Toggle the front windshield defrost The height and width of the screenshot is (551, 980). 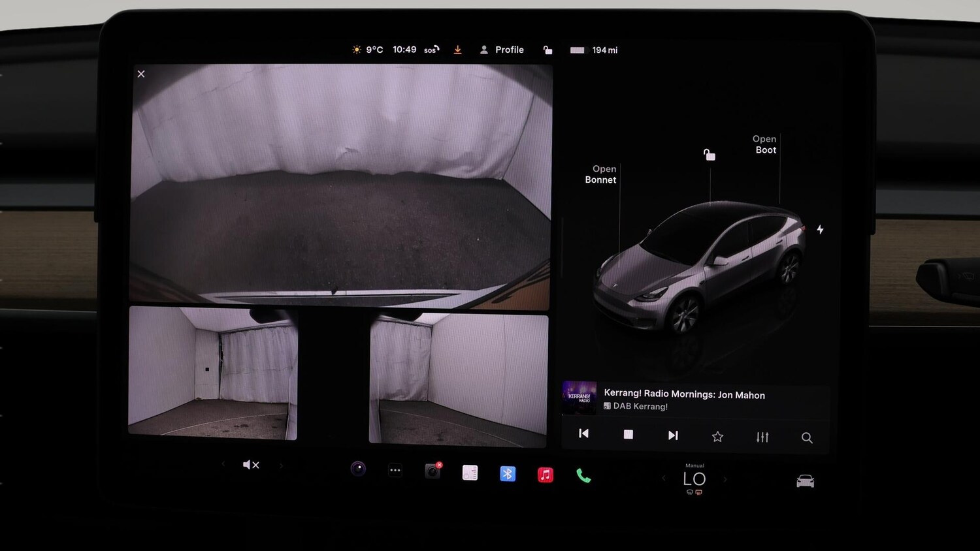(x=689, y=492)
